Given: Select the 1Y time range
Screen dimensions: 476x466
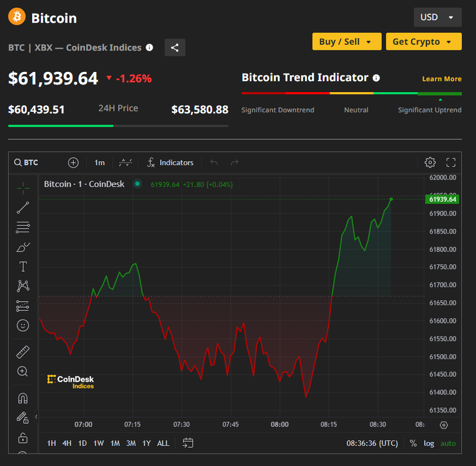Looking at the screenshot, I should click(x=146, y=443).
